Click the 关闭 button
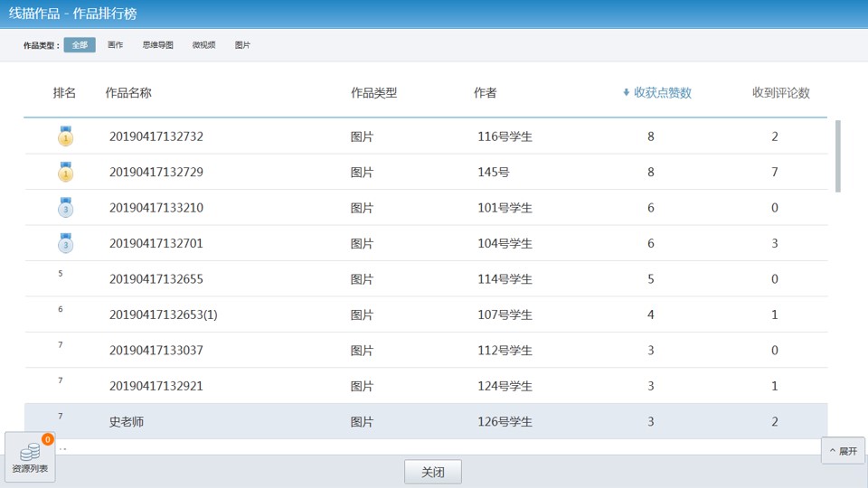Image resolution: width=868 pixels, height=488 pixels. pos(433,472)
